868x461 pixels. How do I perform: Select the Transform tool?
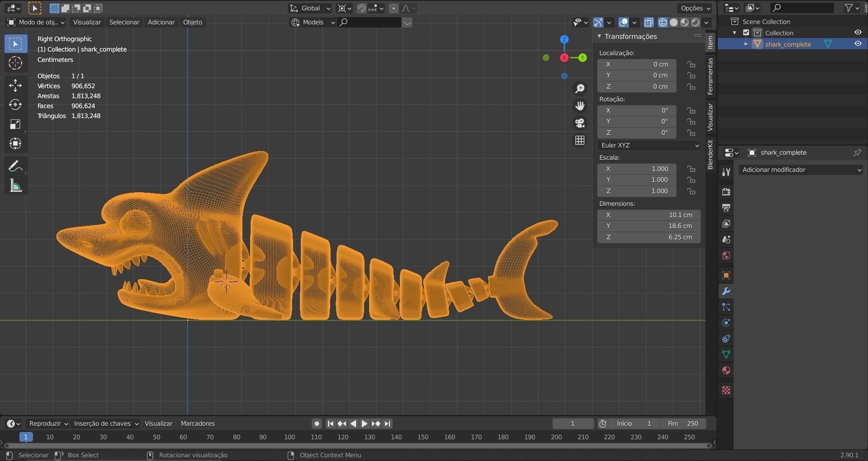15,143
